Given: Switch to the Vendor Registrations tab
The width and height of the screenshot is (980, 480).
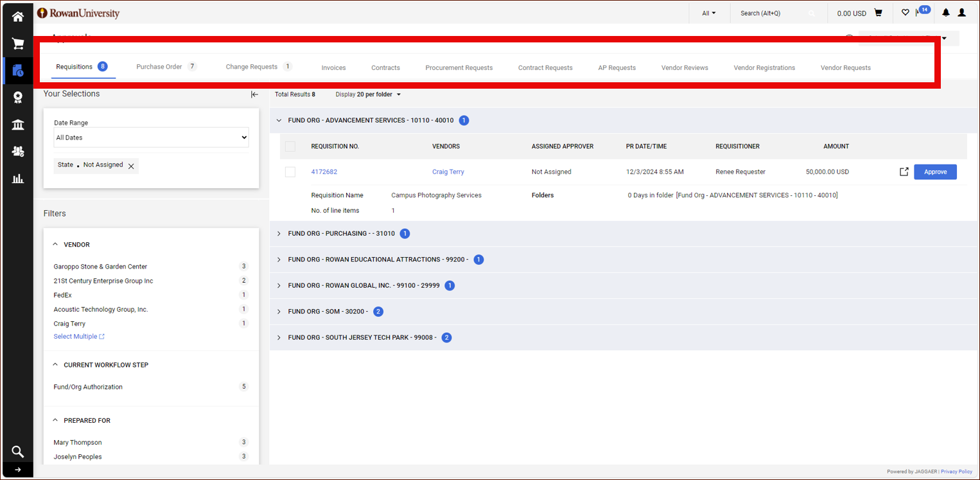Looking at the screenshot, I should click(x=764, y=67).
